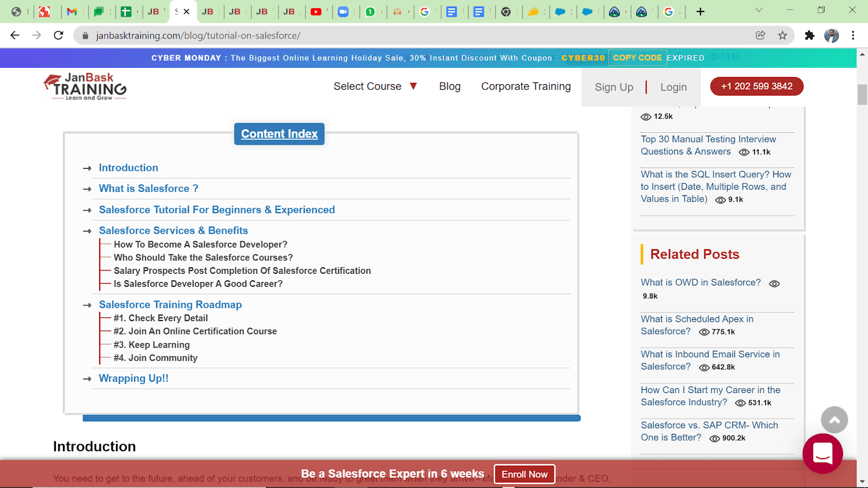Click the eye icon beside 11.1k views
This screenshot has width=868, height=488.
[744, 152]
